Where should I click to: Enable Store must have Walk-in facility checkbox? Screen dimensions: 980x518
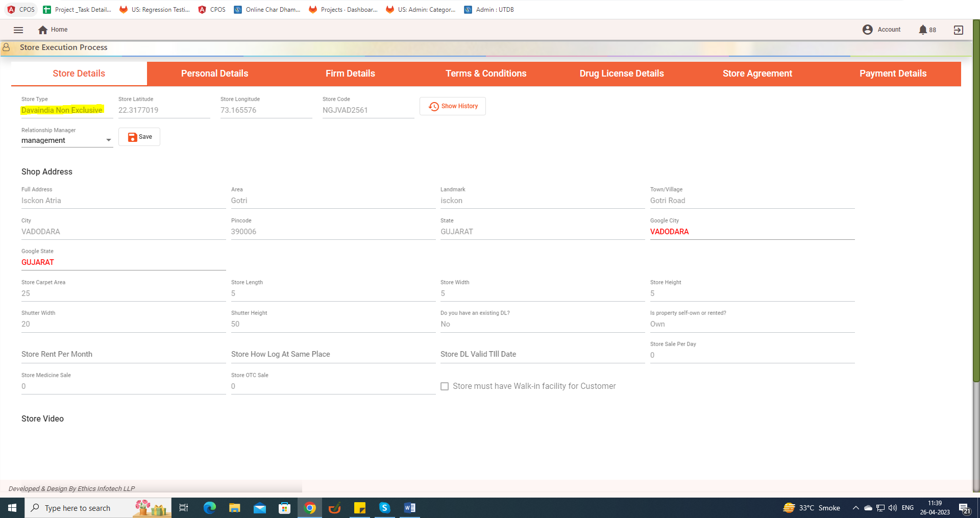[x=445, y=386]
